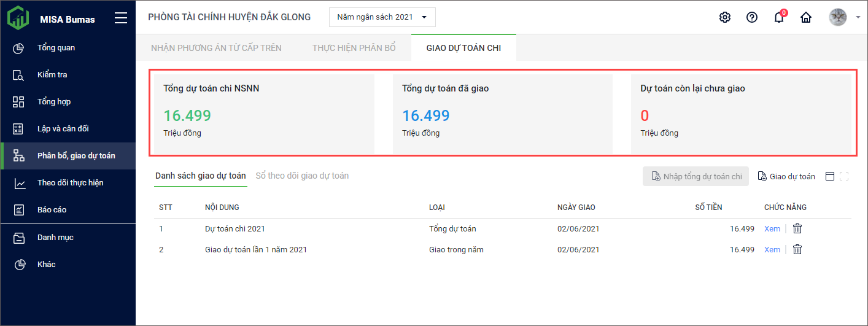Click the 'Tổng dự toán đã giao' card
The width and height of the screenshot is (868, 326).
tap(502, 114)
